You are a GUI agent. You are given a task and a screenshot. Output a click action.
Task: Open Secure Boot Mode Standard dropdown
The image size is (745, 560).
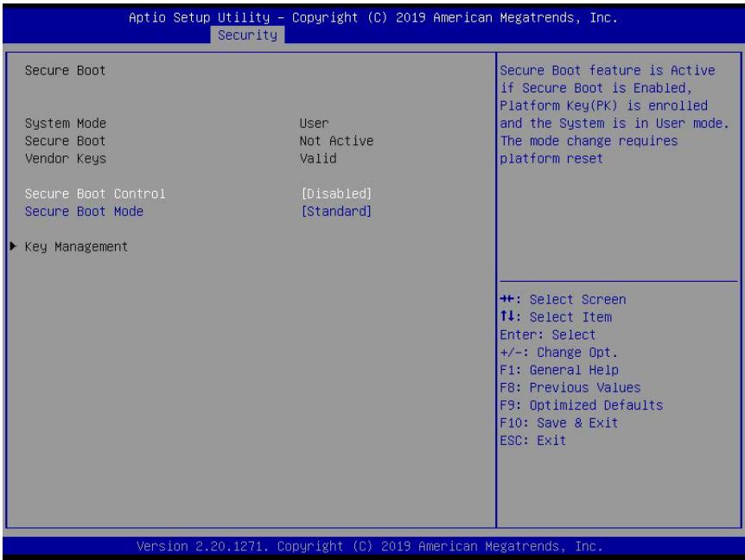[x=336, y=212]
